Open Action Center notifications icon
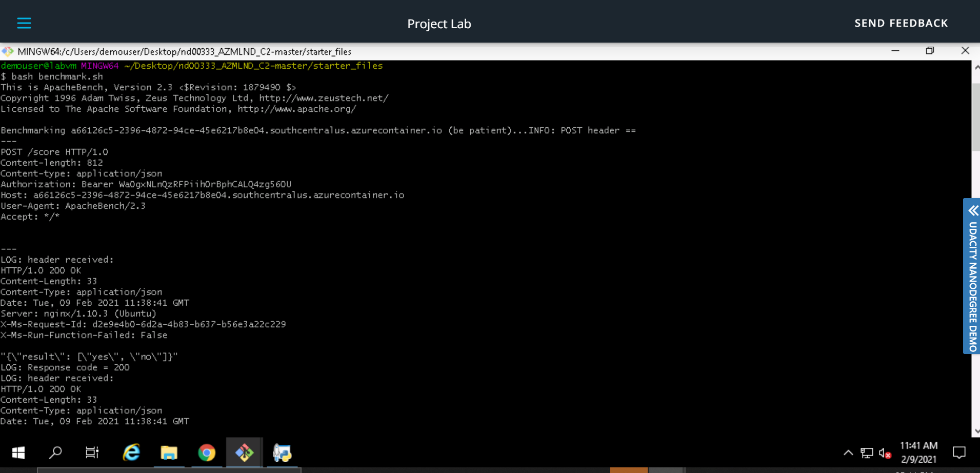Screen dimensions: 980x473 point(959,452)
